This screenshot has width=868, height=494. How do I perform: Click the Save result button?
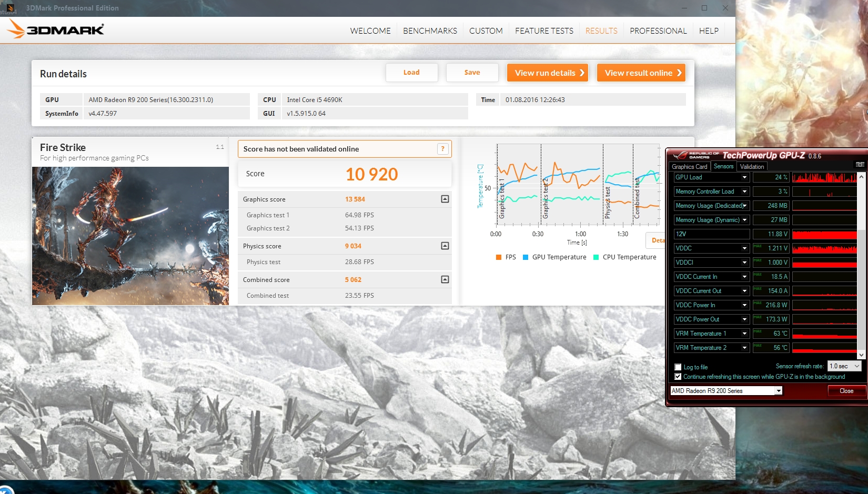coord(472,73)
